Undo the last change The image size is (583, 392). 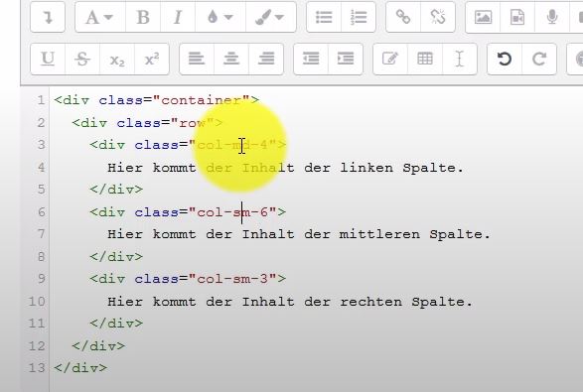coord(505,59)
